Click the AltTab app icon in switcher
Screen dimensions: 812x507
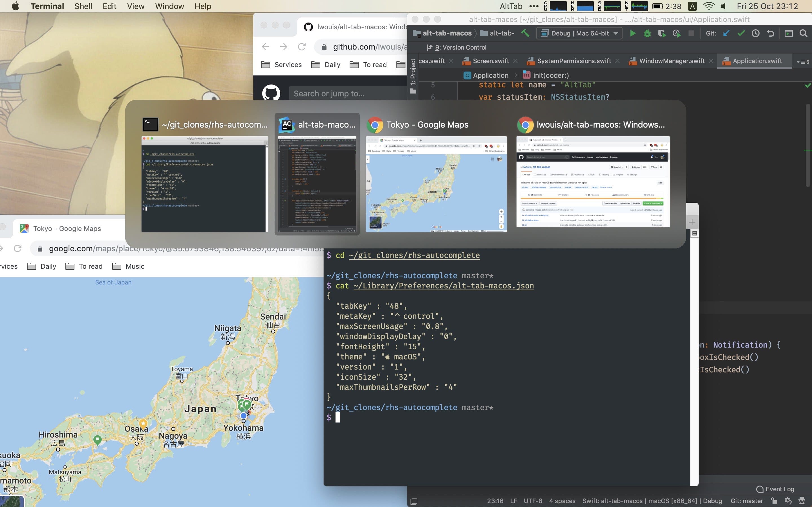(286, 124)
